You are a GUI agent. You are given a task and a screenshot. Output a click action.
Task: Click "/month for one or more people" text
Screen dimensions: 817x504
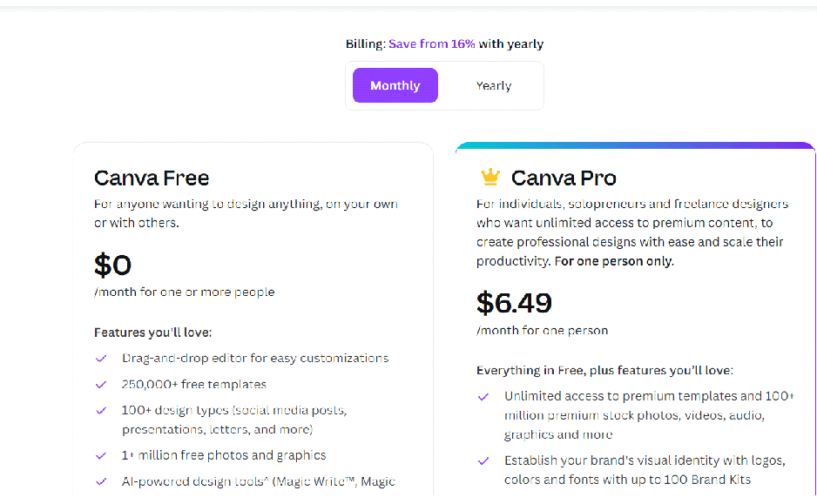pos(184,292)
